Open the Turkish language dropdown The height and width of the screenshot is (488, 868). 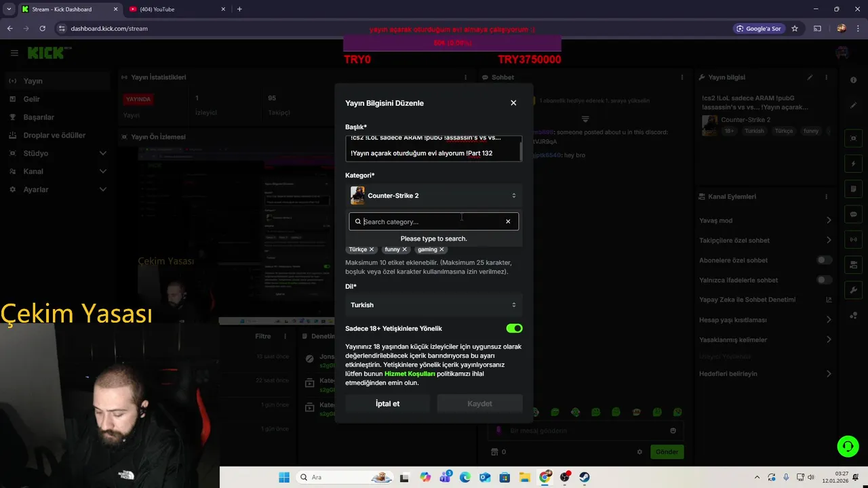coord(434,305)
